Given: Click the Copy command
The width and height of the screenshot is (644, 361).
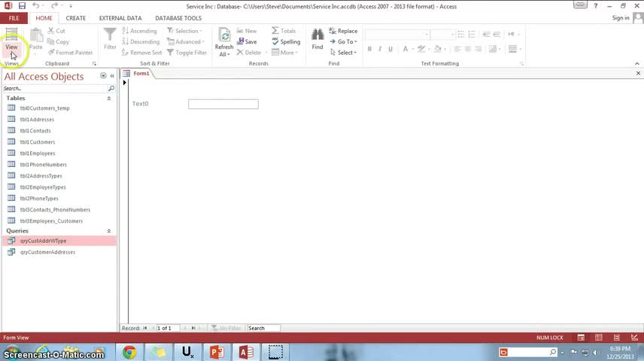Looking at the screenshot, I should [x=58, y=41].
